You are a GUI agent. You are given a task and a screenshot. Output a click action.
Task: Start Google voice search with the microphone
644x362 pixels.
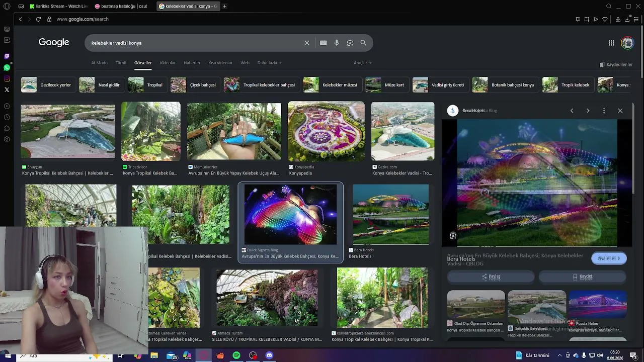coord(337,43)
